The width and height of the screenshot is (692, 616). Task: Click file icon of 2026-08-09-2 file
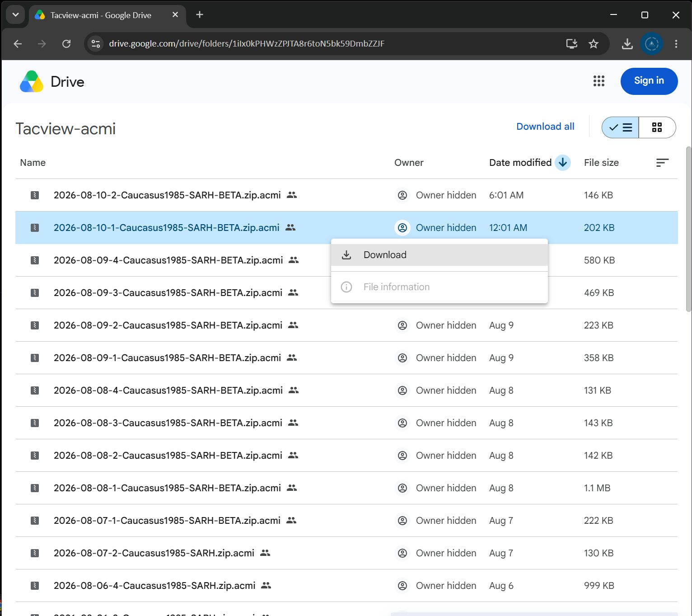35,325
